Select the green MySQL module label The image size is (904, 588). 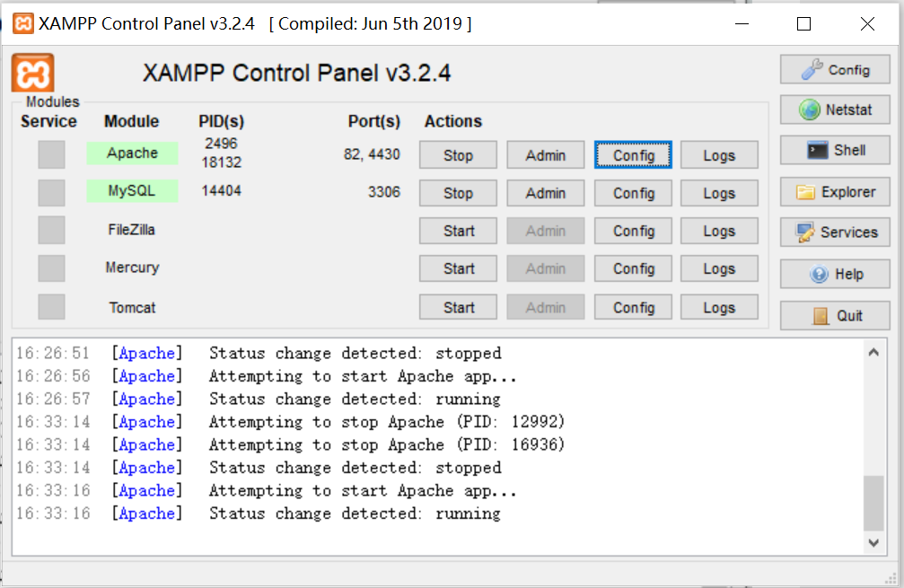click(132, 191)
